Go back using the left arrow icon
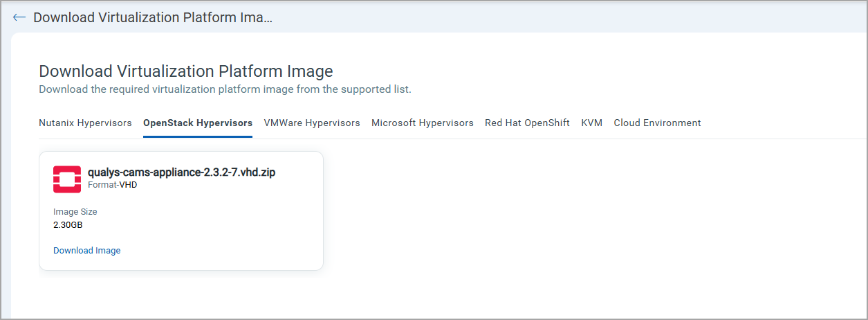The height and width of the screenshot is (320, 868). (19, 17)
